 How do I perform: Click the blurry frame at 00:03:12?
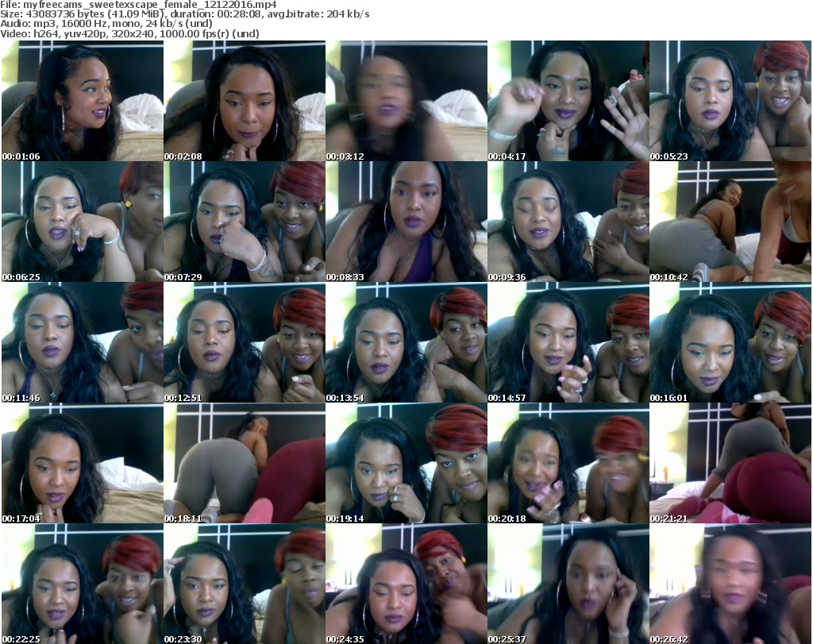click(x=406, y=101)
